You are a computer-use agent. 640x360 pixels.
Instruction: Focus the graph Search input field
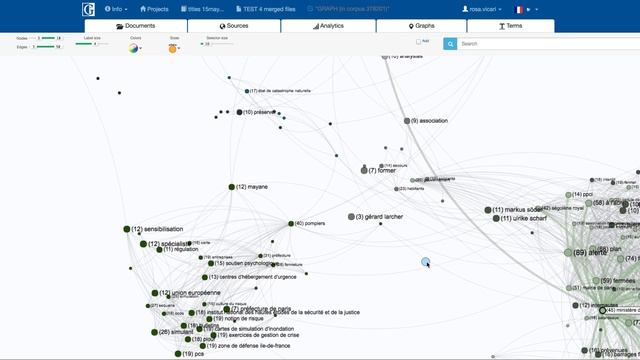(x=549, y=44)
